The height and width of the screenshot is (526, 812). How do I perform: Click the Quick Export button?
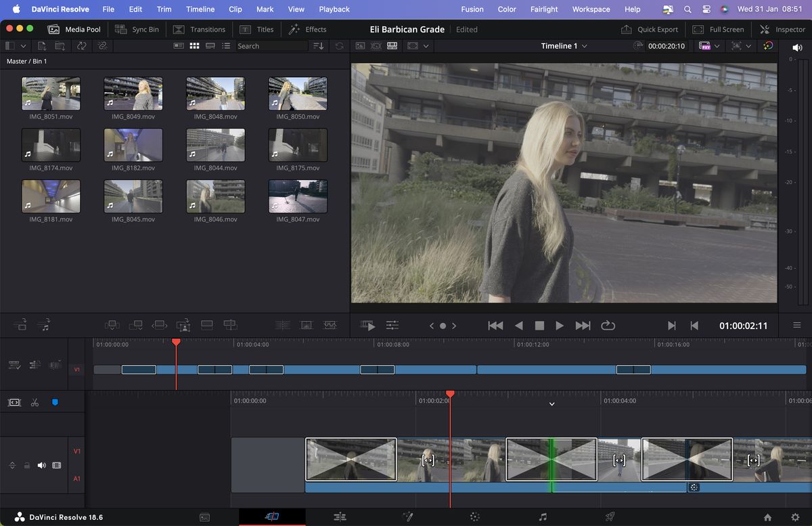click(650, 29)
